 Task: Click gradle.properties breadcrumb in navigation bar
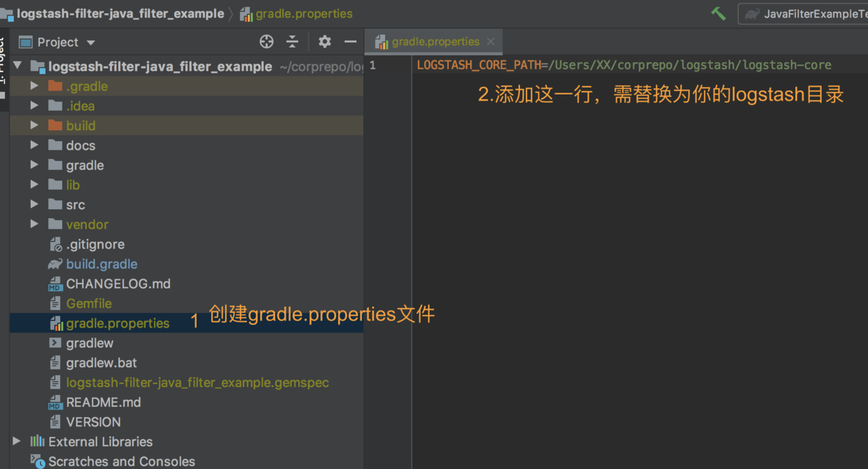point(304,13)
